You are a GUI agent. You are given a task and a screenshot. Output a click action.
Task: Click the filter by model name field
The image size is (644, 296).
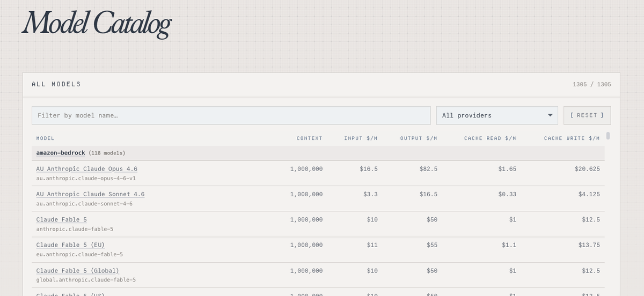coord(231,115)
